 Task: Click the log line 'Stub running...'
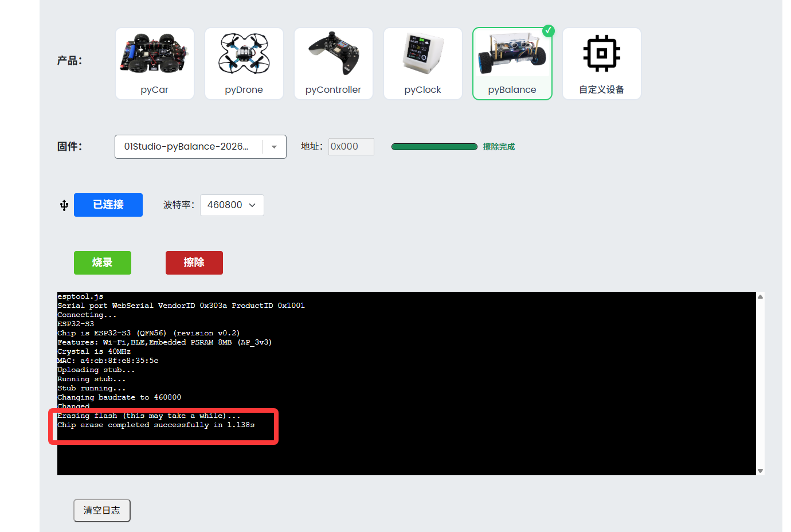point(92,388)
